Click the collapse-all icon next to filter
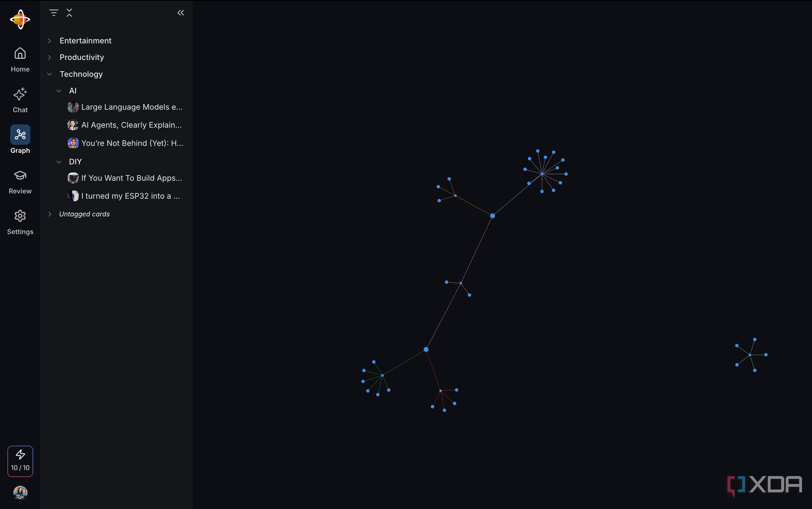The width and height of the screenshot is (812, 509). point(69,13)
